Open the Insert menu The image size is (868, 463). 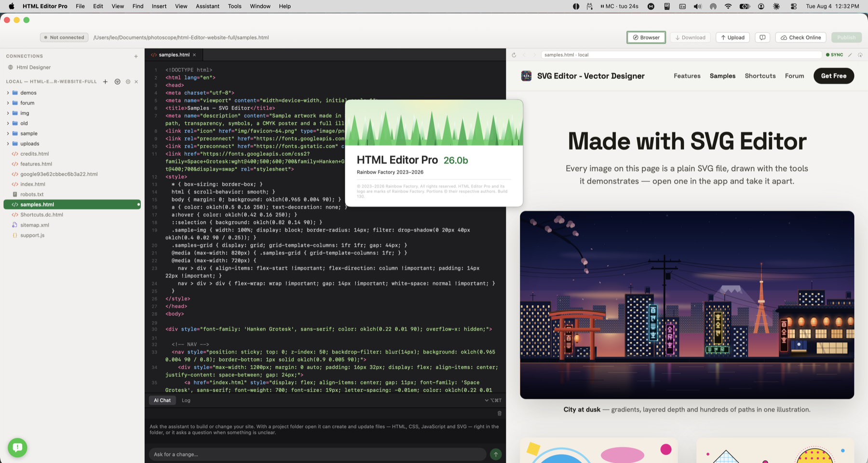point(159,6)
